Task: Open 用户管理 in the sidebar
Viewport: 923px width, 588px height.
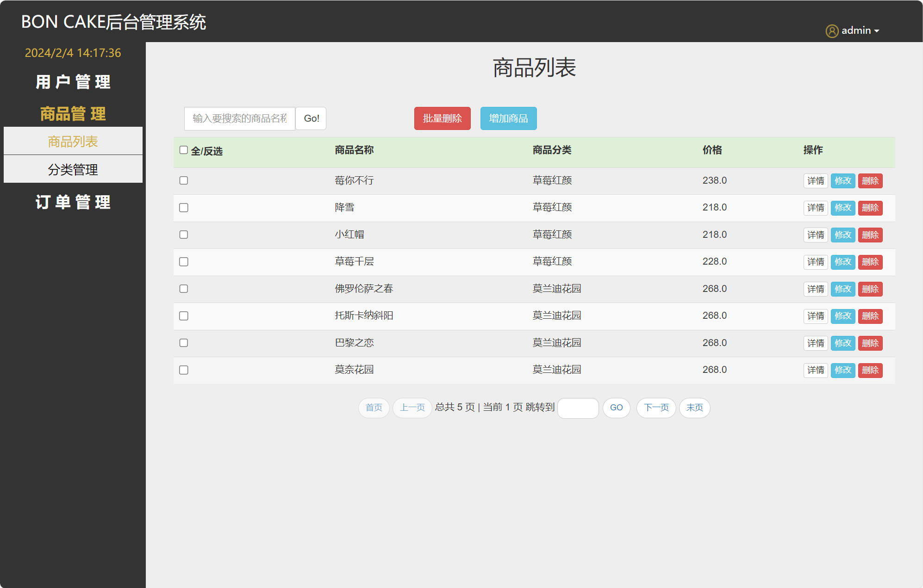Action: click(x=73, y=82)
